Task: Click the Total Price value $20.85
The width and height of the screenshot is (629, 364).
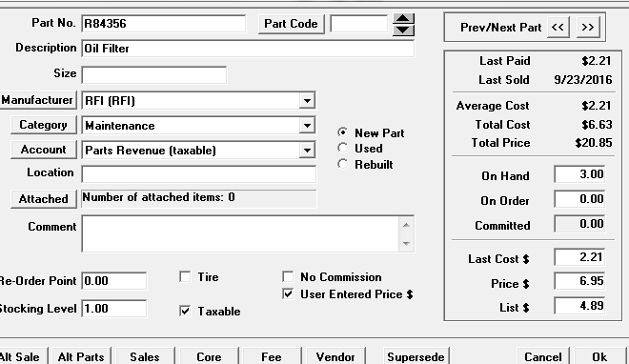Action: coord(594,143)
